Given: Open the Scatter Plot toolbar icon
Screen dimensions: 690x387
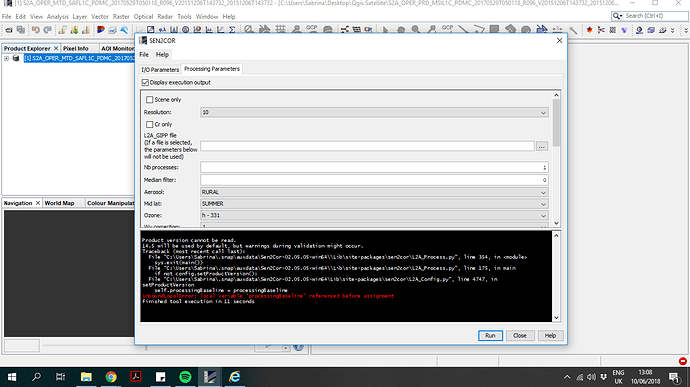Looking at the screenshot, I should point(220,30).
